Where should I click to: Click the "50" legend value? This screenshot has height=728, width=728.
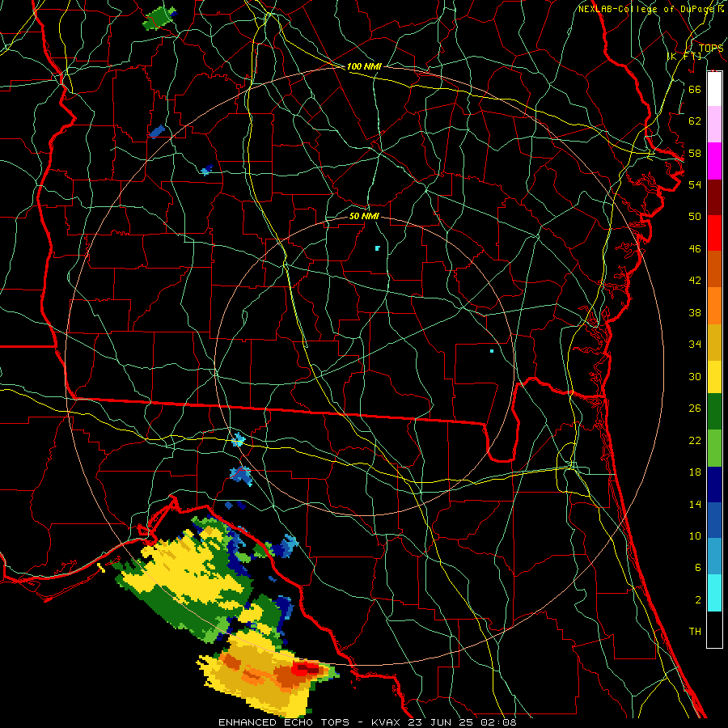(695, 216)
